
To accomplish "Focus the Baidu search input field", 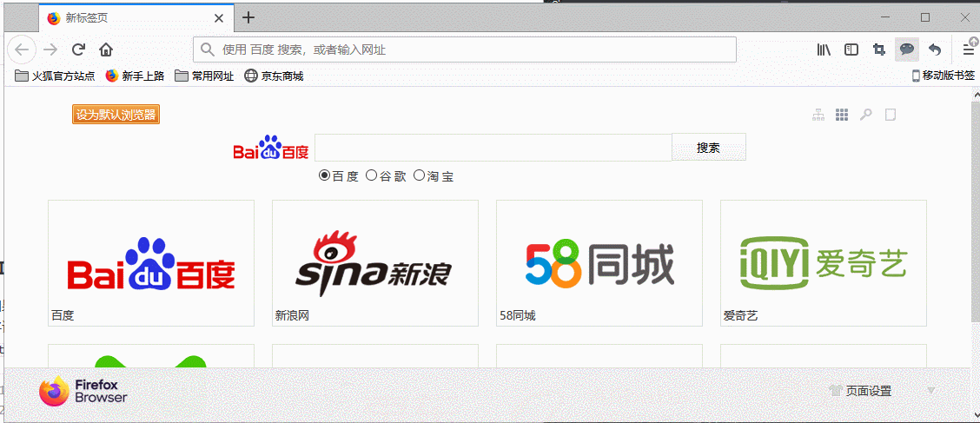I will (x=493, y=148).
